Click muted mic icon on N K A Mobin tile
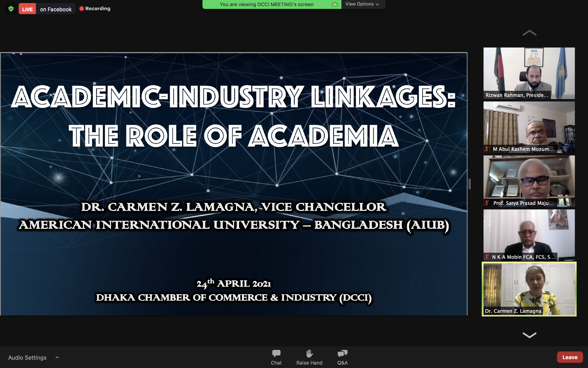This screenshot has width=588, height=368. click(x=487, y=257)
